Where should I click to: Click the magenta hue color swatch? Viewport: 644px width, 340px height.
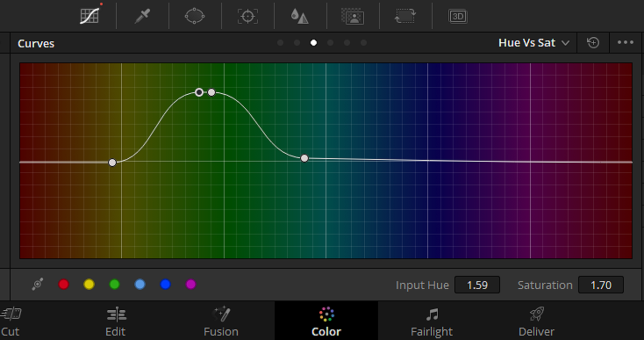point(191,285)
